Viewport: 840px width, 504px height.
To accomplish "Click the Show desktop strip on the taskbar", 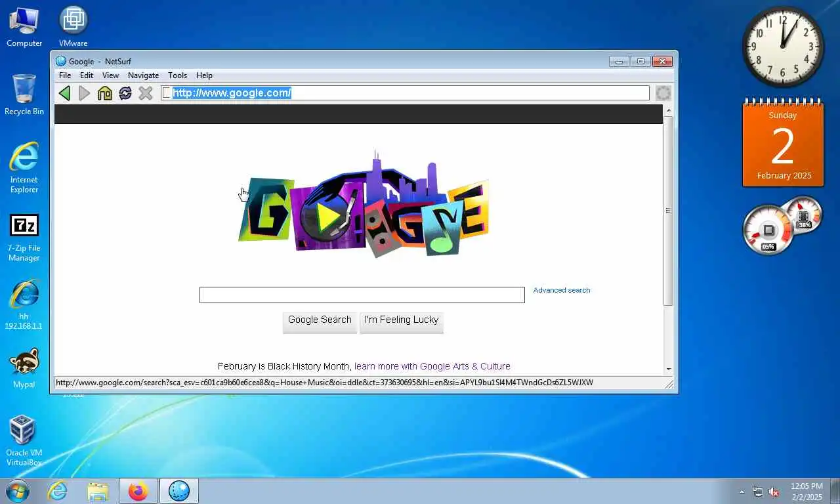I will point(835,492).
